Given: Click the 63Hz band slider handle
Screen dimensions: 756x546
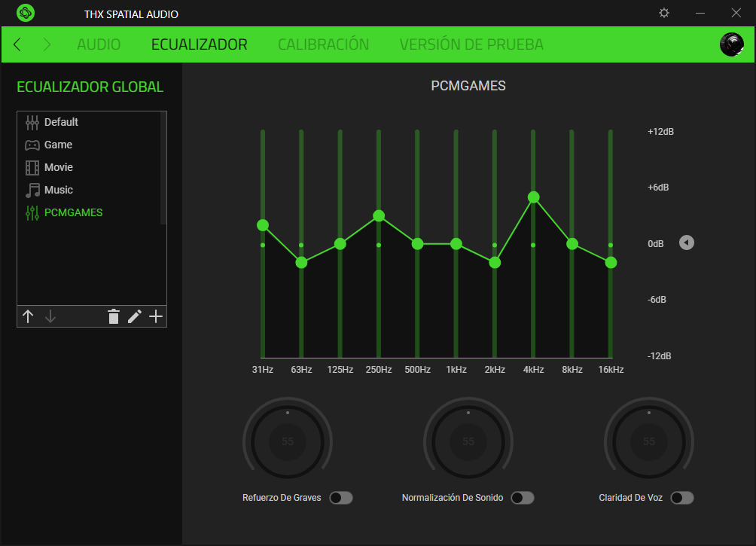Looking at the screenshot, I should click(x=301, y=262).
